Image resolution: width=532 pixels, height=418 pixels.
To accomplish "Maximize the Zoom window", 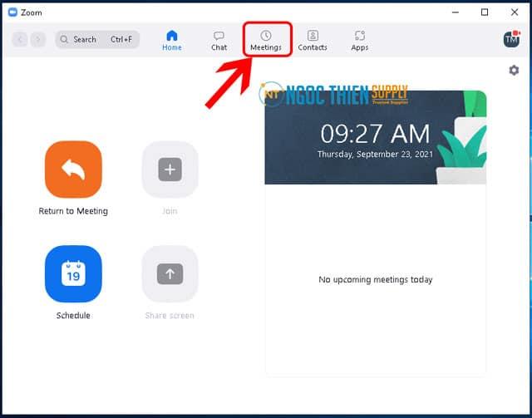I will pyautogui.click(x=485, y=12).
